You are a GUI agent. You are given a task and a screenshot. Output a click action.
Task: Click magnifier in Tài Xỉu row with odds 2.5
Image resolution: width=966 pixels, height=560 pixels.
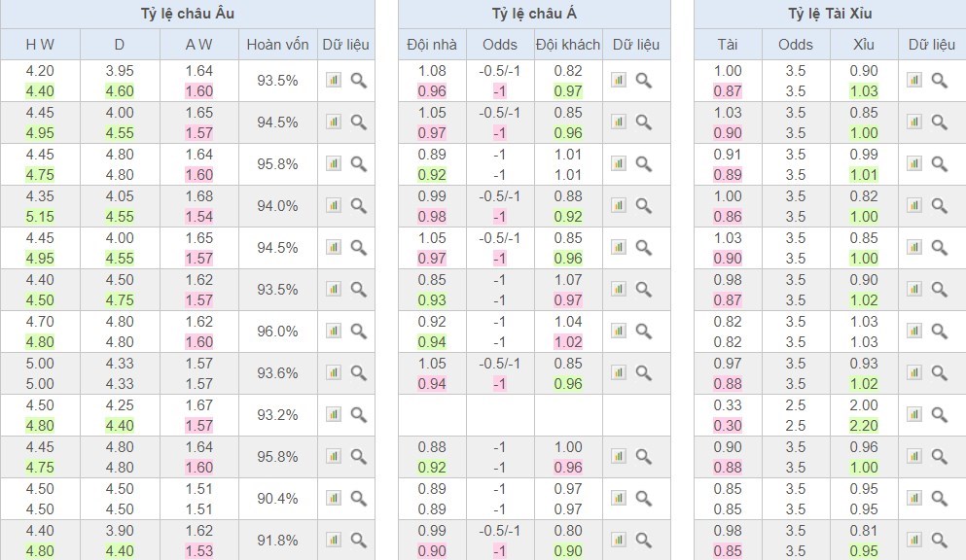[939, 414]
